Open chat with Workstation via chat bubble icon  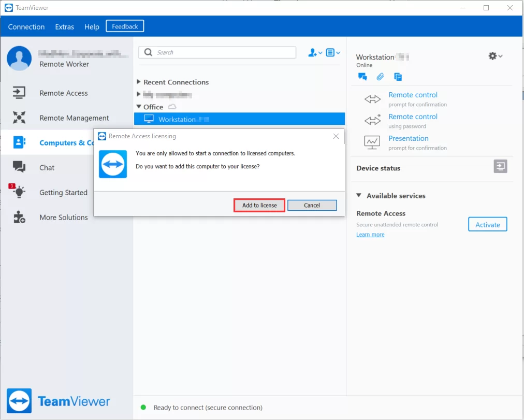362,77
